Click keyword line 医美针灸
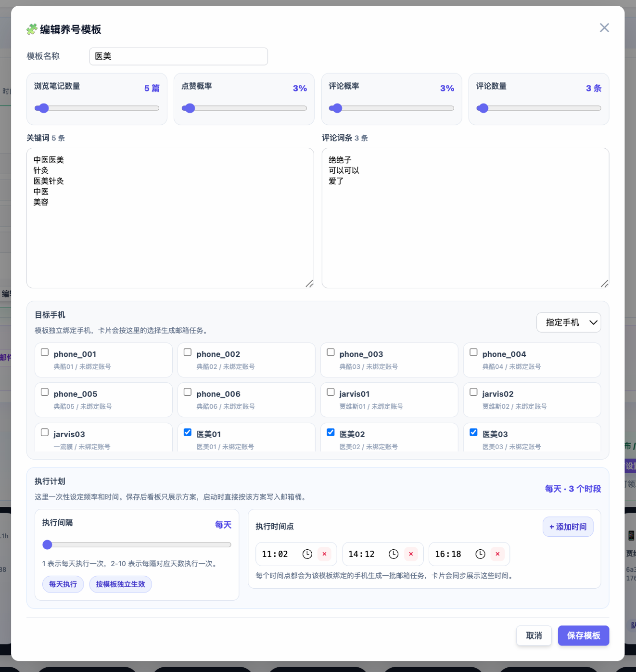 tap(49, 181)
